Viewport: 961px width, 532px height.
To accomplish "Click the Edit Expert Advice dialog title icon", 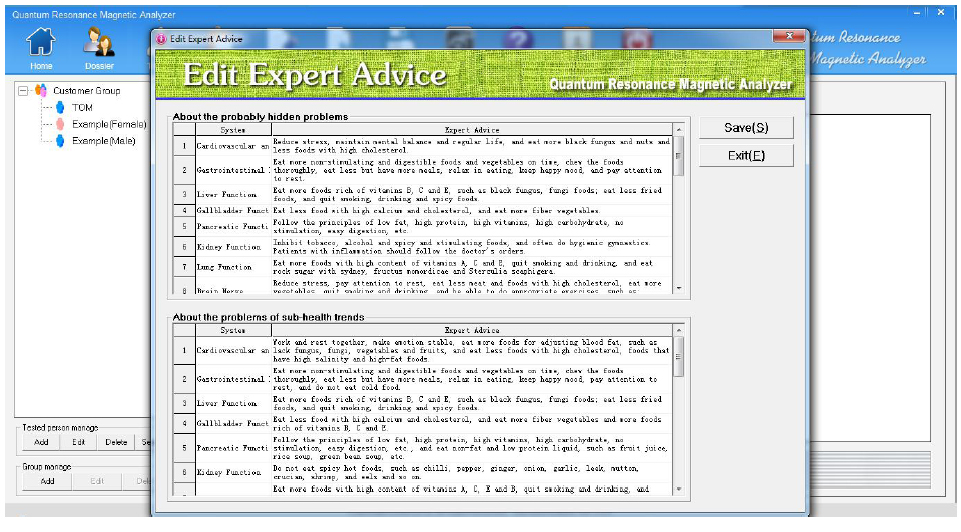I will point(161,39).
